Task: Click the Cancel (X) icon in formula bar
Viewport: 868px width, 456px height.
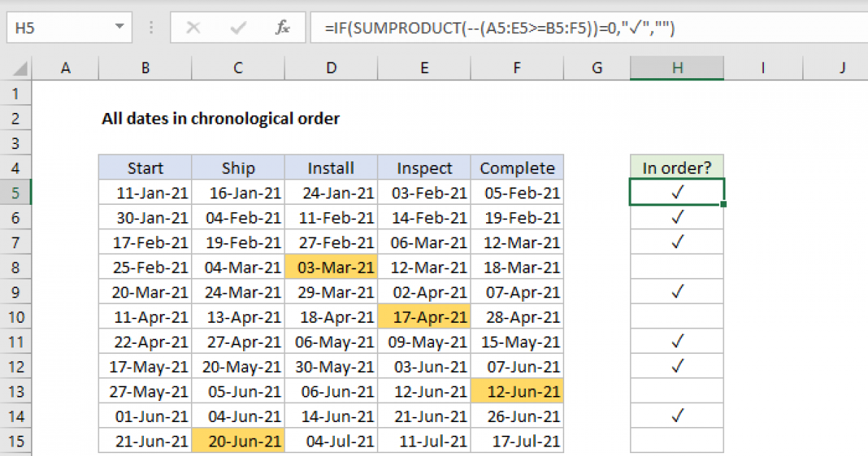Action: 194,28
